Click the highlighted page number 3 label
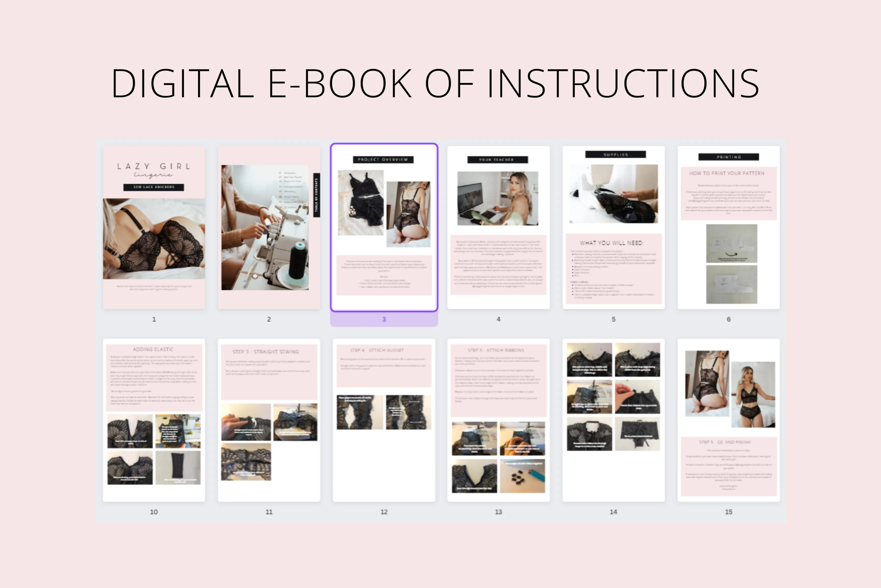The height and width of the screenshot is (588, 881). pos(384,319)
